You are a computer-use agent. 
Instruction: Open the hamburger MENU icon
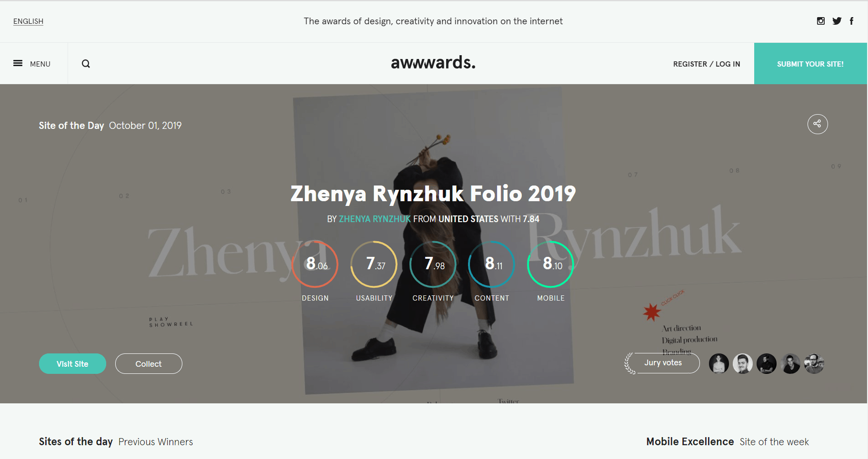18,63
